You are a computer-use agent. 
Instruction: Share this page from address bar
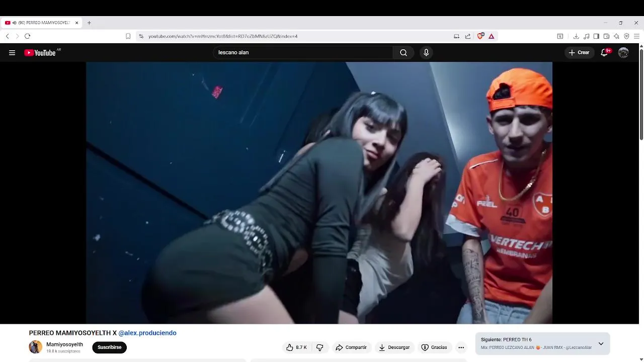tap(468, 36)
